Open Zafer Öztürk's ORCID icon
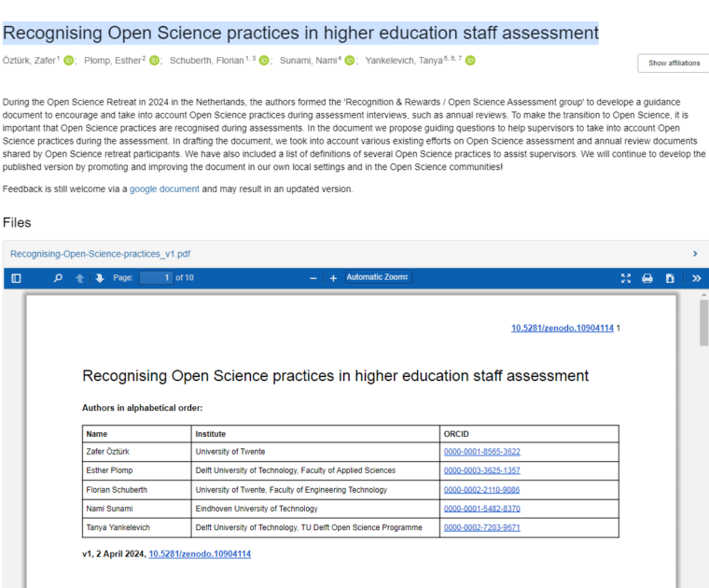 click(69, 61)
